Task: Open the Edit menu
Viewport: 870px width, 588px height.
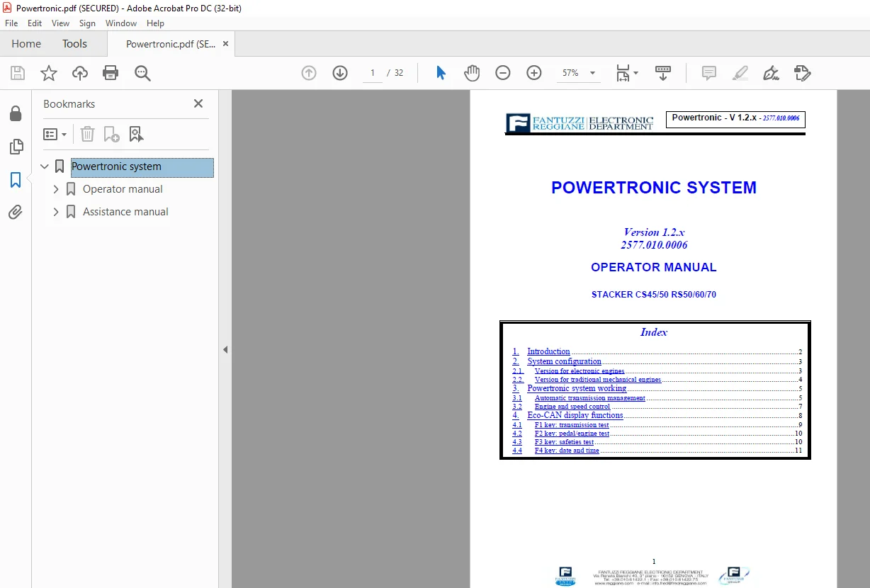Action: pos(35,23)
